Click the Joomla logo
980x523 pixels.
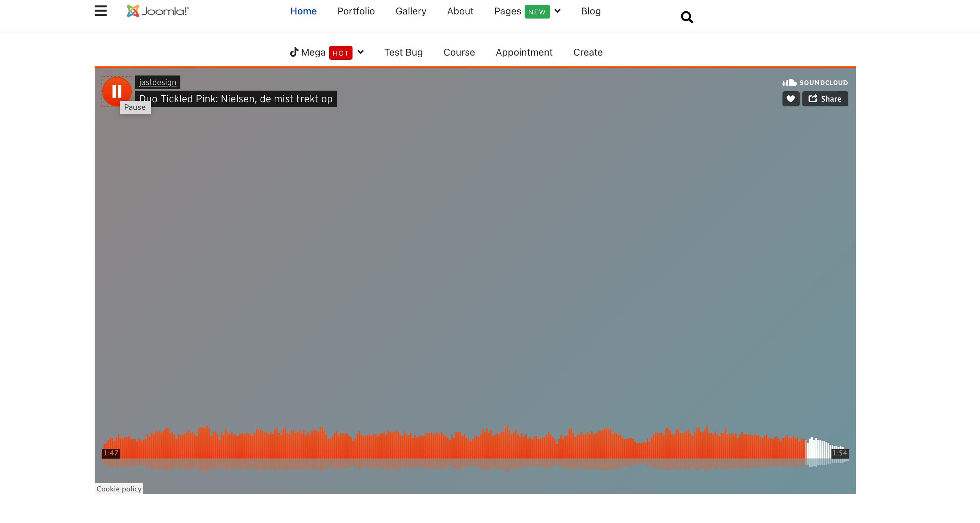click(x=157, y=11)
